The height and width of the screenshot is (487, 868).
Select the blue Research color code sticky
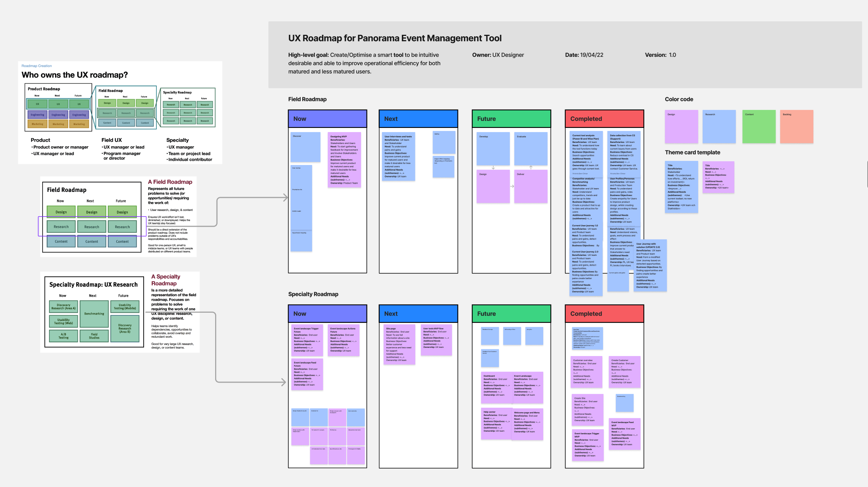(x=719, y=126)
